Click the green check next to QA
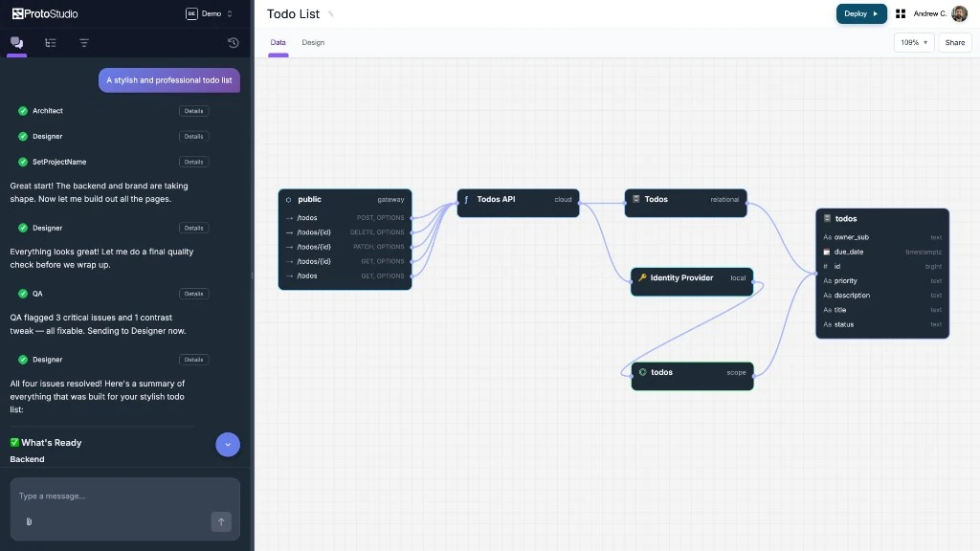 [x=23, y=294]
